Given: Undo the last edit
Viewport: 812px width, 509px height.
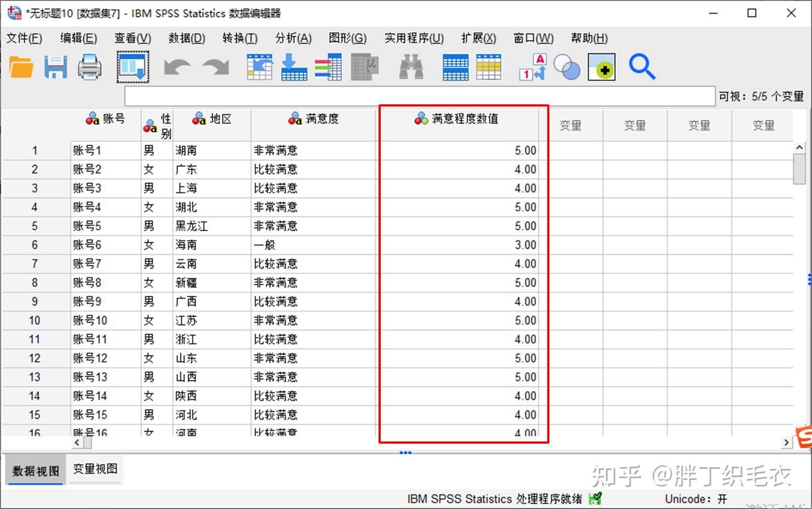Looking at the screenshot, I should pos(177,66).
